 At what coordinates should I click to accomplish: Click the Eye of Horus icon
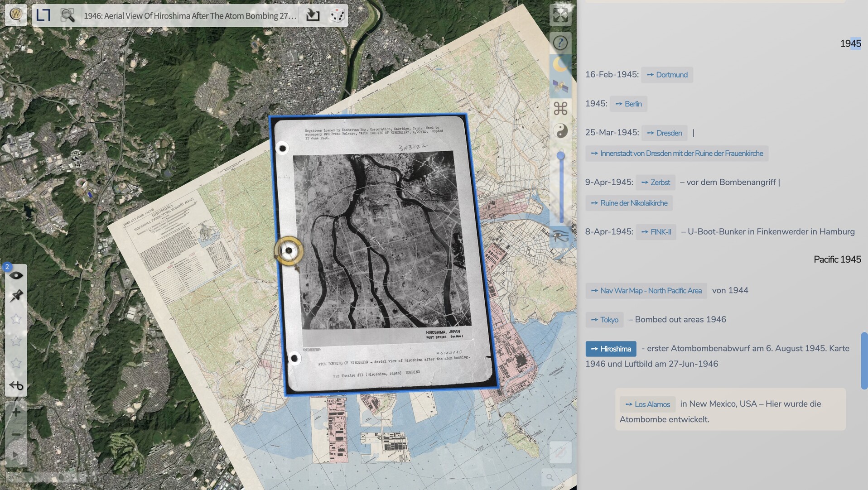pos(560,235)
